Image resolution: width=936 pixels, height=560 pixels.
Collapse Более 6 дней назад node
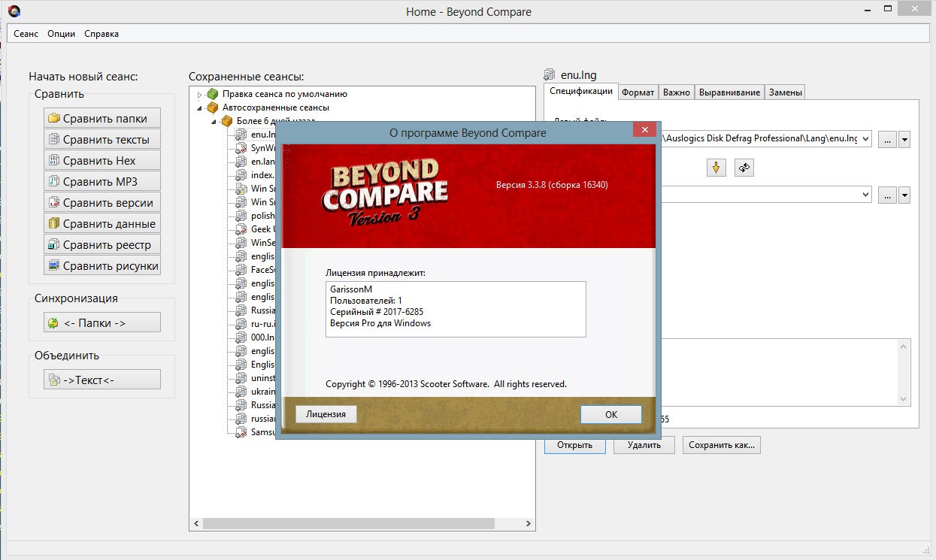pyautogui.click(x=214, y=121)
